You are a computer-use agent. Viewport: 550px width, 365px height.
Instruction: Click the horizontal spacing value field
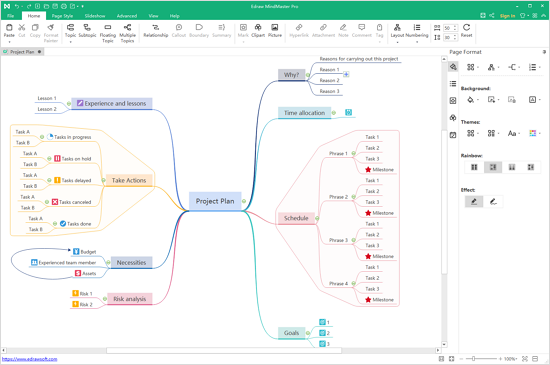(450, 28)
